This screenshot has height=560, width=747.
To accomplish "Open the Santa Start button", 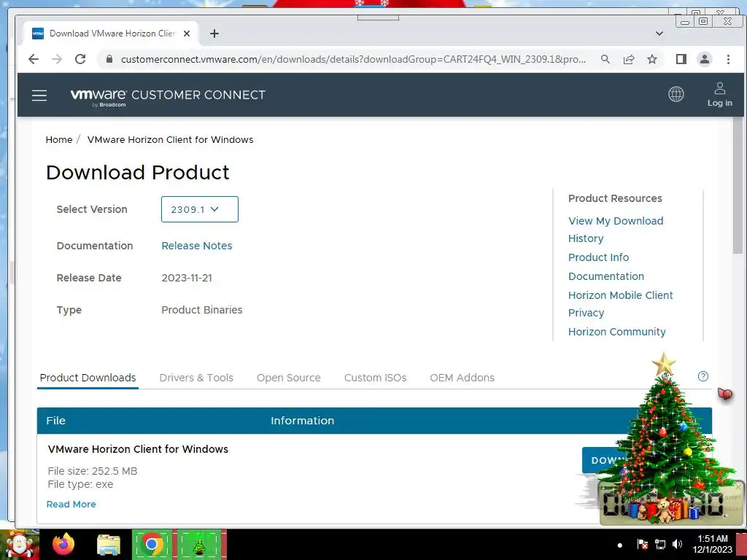I will click(x=20, y=545).
